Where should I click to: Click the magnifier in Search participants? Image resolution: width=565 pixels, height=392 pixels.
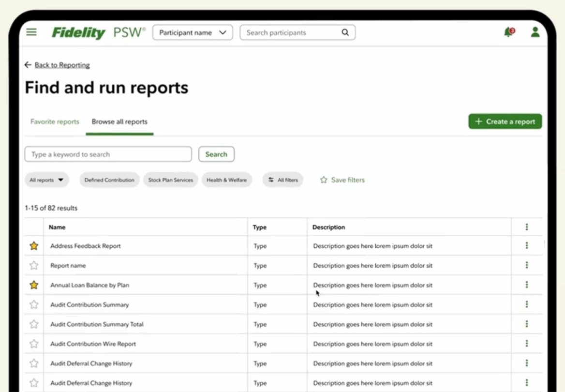click(345, 32)
